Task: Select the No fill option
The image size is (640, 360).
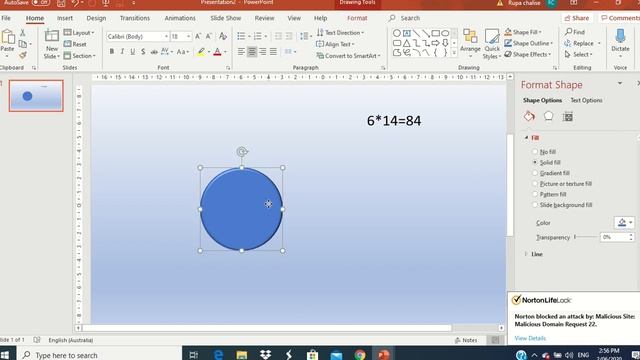Action: (544, 152)
